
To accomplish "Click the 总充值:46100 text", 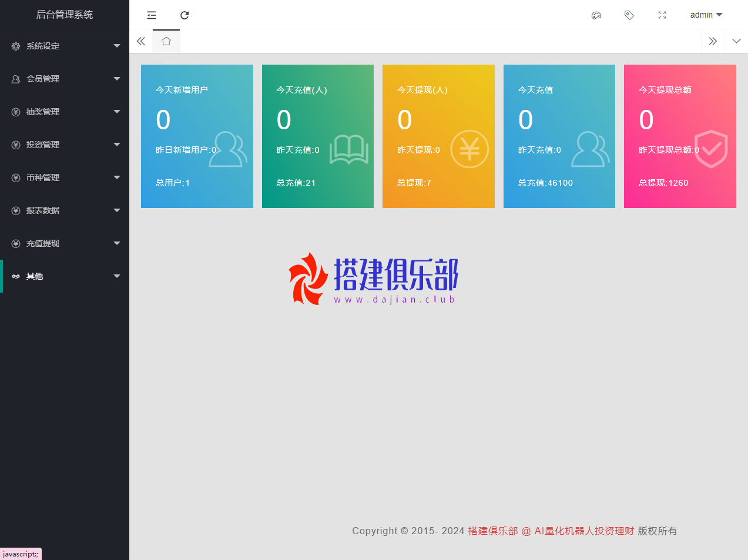I will [x=545, y=183].
